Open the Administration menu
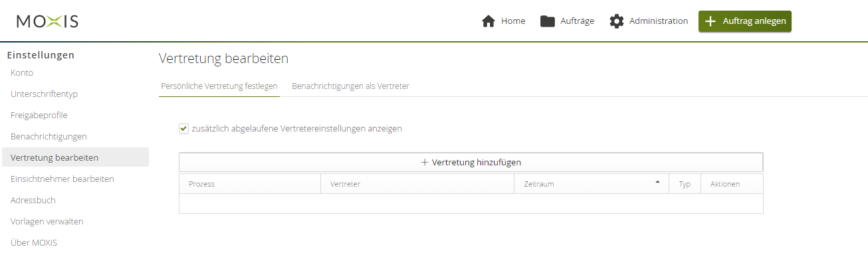The image size is (868, 253). (x=649, y=21)
